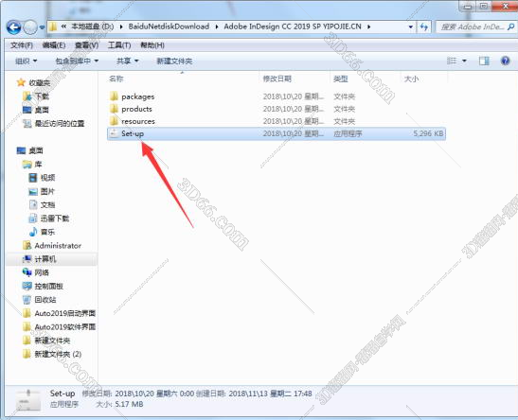
Task: Toggle the preview pane icon
Action: [484, 61]
